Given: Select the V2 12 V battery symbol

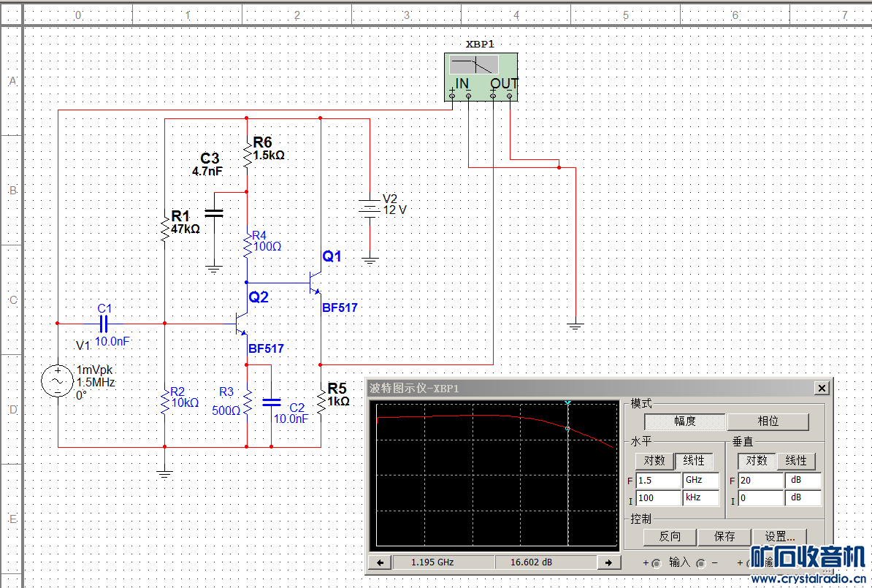Looking at the screenshot, I should point(370,210).
